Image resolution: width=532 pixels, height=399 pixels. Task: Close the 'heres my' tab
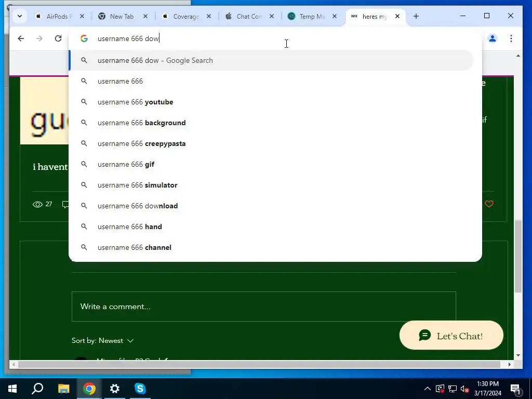click(397, 16)
